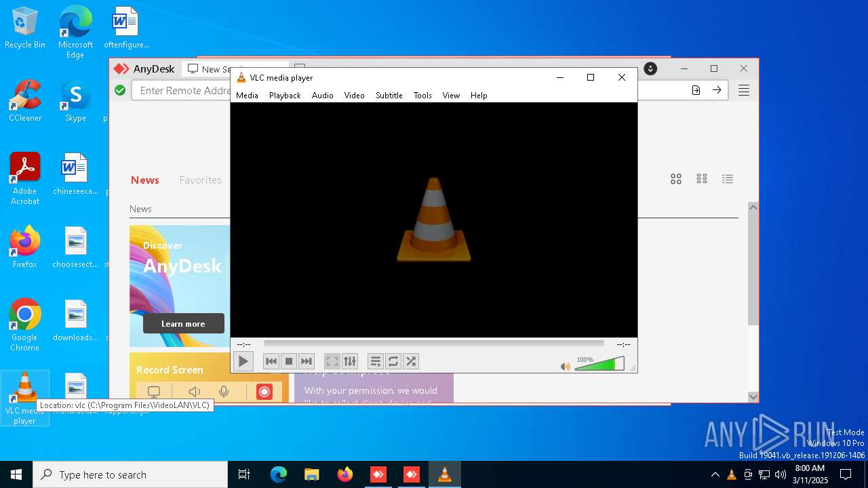Click AnyDesk connect arrow icon
Screen dimensions: 868x488
(717, 90)
